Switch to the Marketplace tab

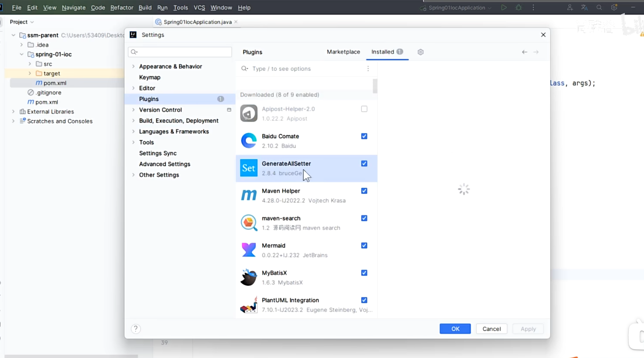(x=343, y=52)
